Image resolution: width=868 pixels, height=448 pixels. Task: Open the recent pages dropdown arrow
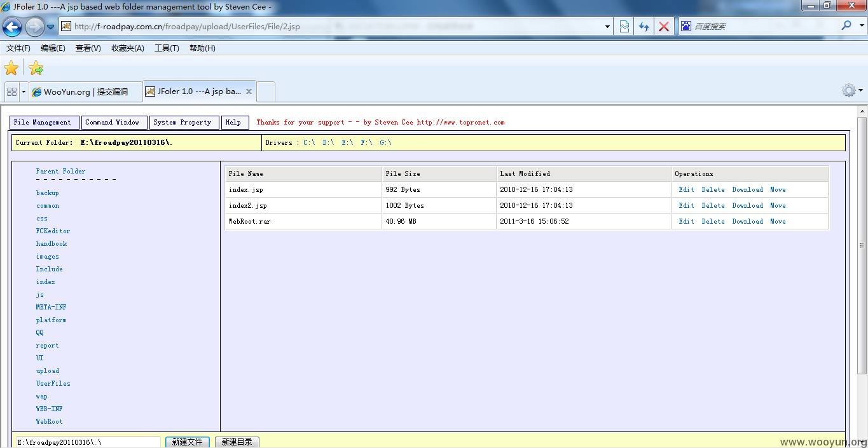(50, 27)
